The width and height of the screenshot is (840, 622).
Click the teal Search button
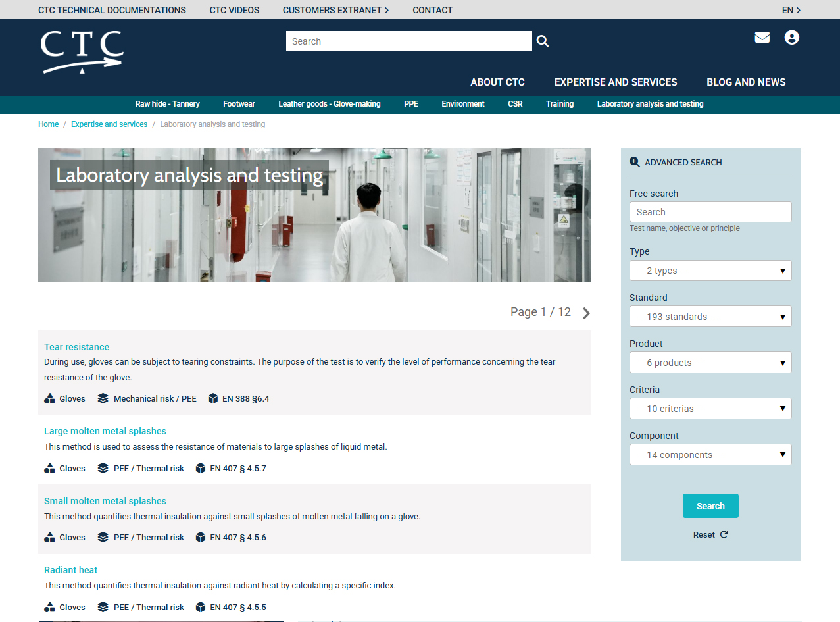pos(710,505)
